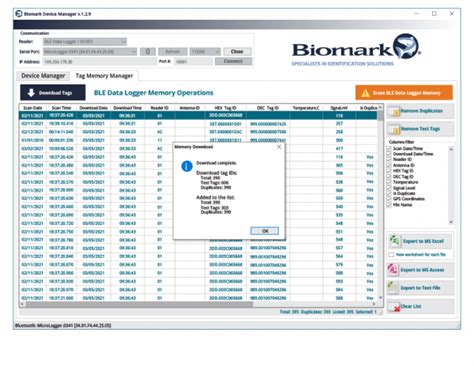Click OK in the Memory Download dialog
Viewport: 474px width, 366px height.
point(265,231)
